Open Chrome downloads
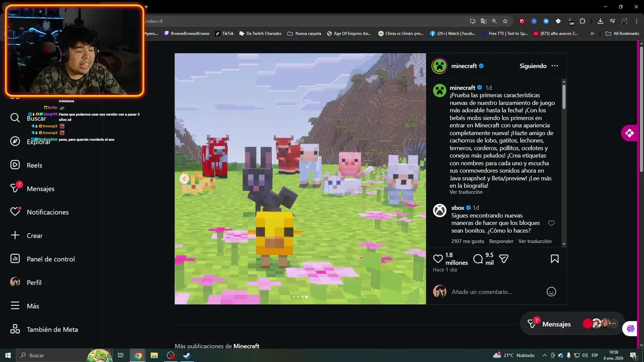The width and height of the screenshot is (644, 362). [x=600, y=21]
